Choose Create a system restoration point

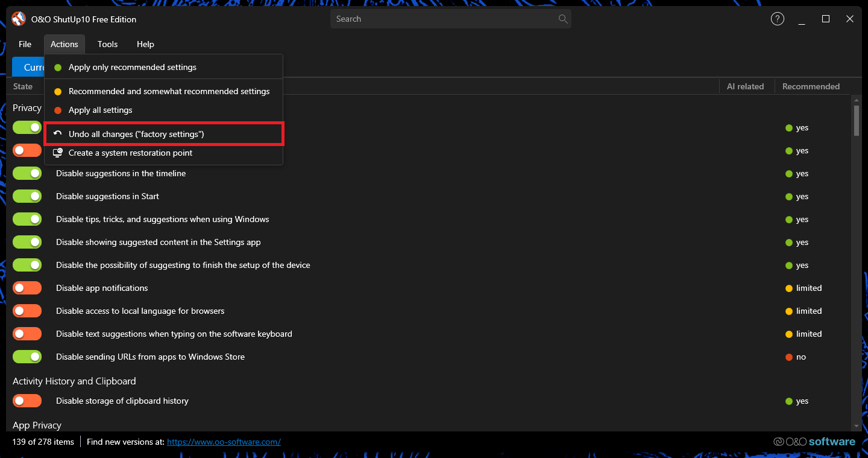(163, 153)
